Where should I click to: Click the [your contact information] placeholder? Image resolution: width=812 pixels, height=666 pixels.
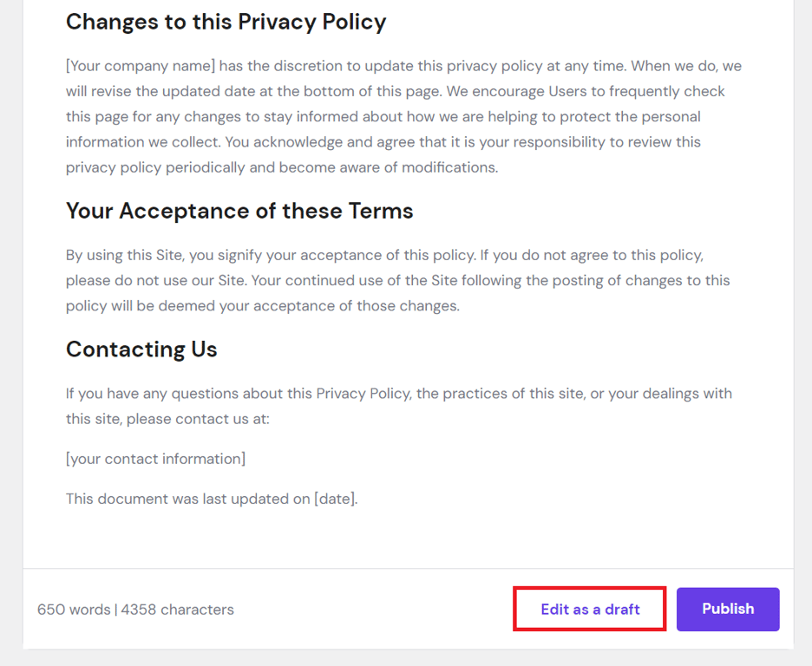coord(155,459)
